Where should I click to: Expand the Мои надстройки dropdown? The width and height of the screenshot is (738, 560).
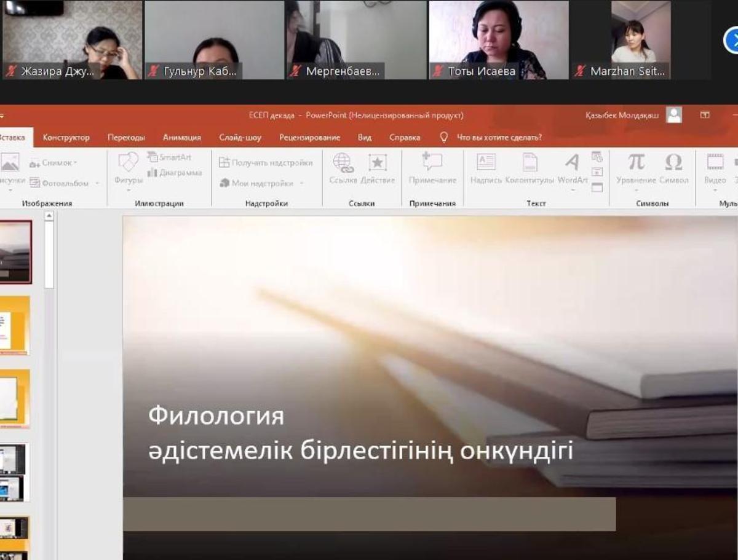pos(301,183)
